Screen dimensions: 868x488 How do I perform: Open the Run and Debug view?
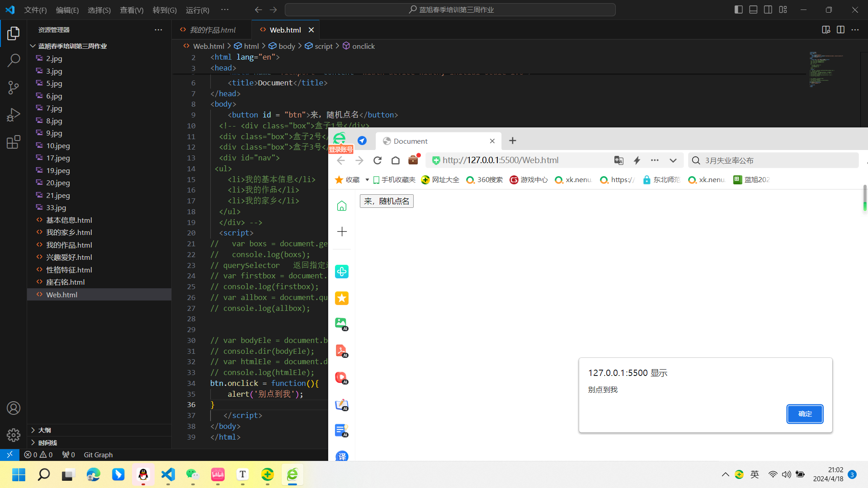point(14,115)
